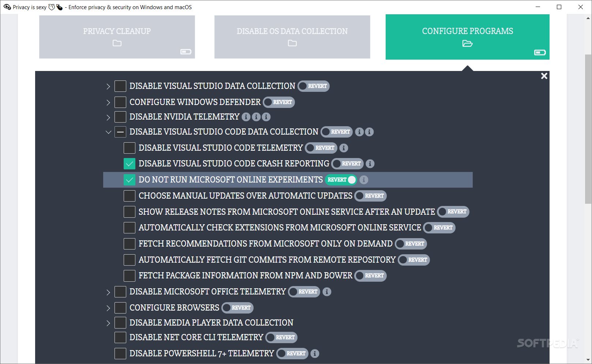Toggle revert for Visual Studio Code Data Collection
This screenshot has height=364, width=592.
coord(337,132)
